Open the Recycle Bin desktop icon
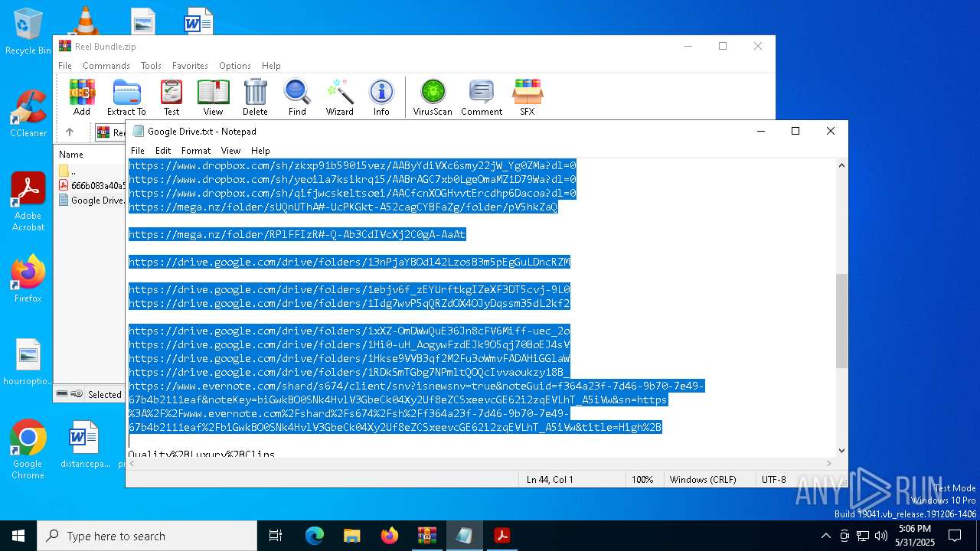 tap(28, 31)
